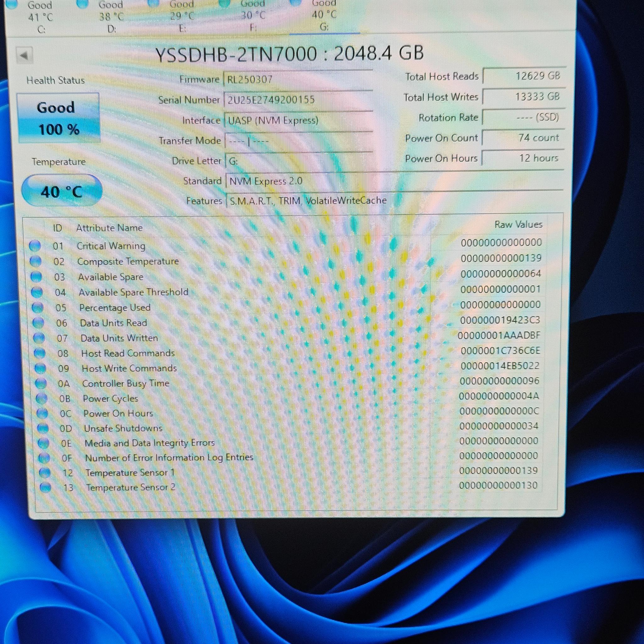644x644 pixels.
Task: Click status icon for Host Write Commands row
Action: click(40, 368)
